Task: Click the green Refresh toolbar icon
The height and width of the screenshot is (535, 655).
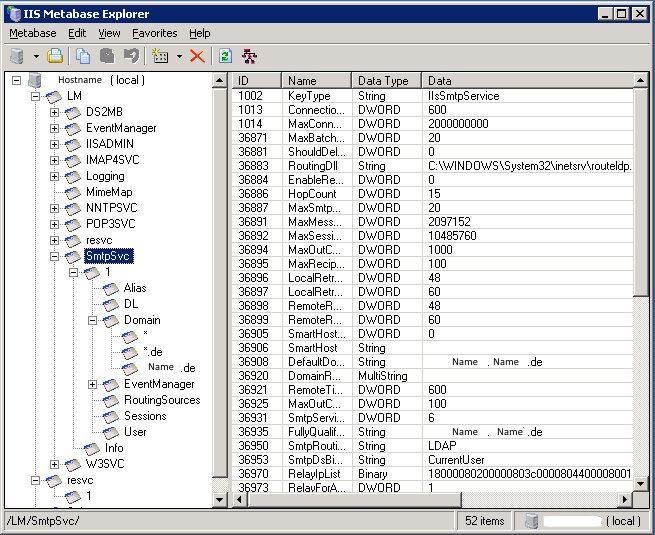Action: 225,56
